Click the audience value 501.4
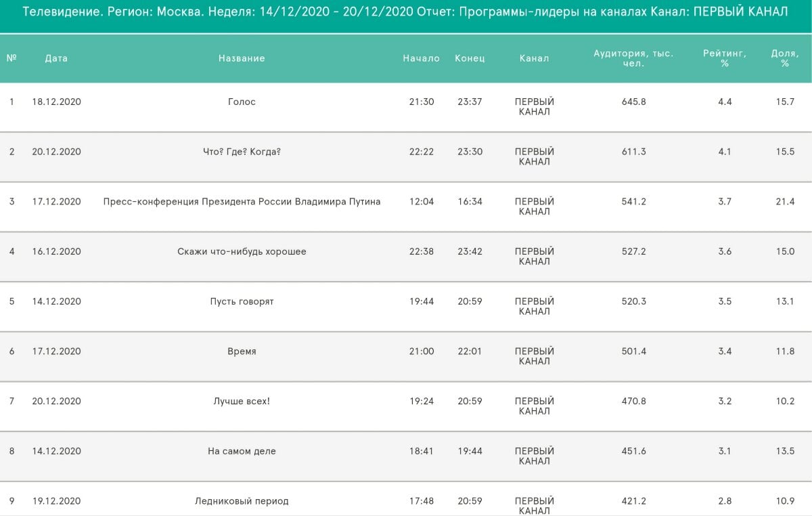Image resolution: width=812 pixels, height=516 pixels. pyautogui.click(x=634, y=351)
